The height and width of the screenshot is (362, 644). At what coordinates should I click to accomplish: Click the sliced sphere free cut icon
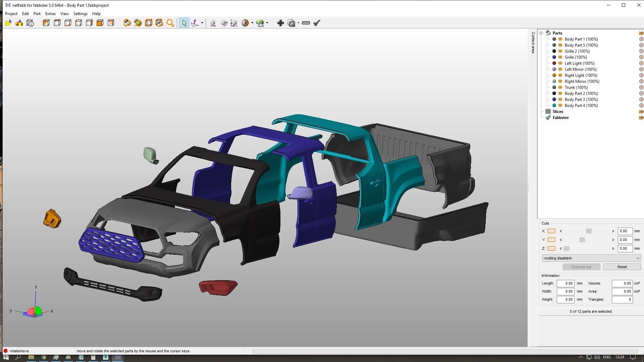246,23
